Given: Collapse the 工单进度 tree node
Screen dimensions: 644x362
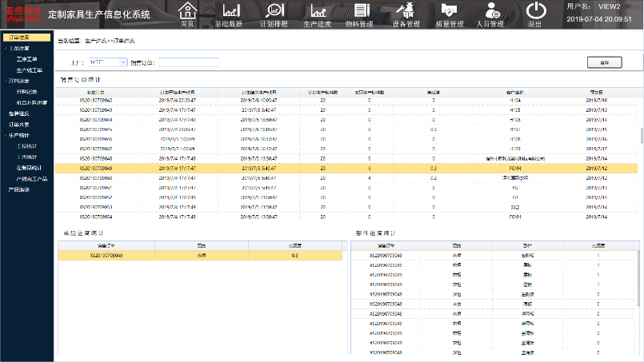Looking at the screenshot, I should click(6, 49).
